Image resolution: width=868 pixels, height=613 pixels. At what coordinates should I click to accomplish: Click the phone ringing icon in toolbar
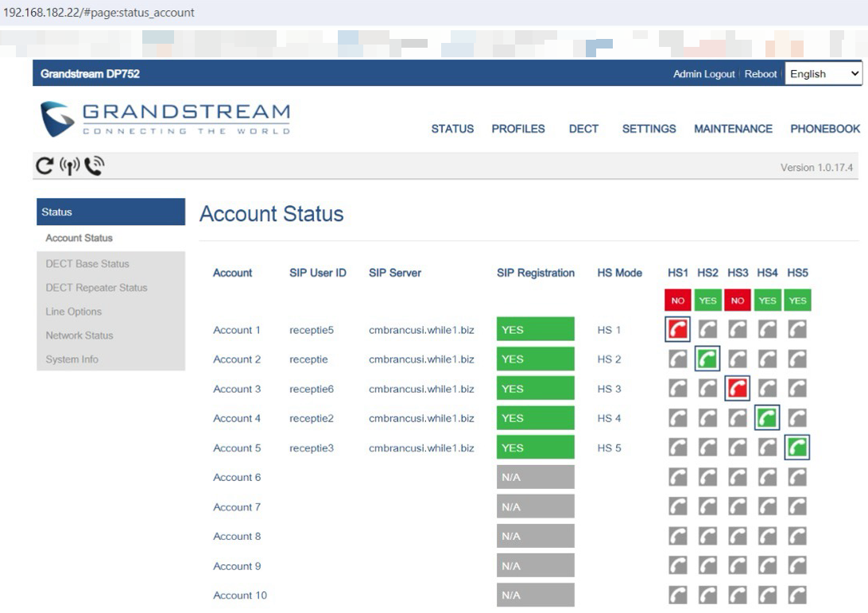click(x=94, y=165)
